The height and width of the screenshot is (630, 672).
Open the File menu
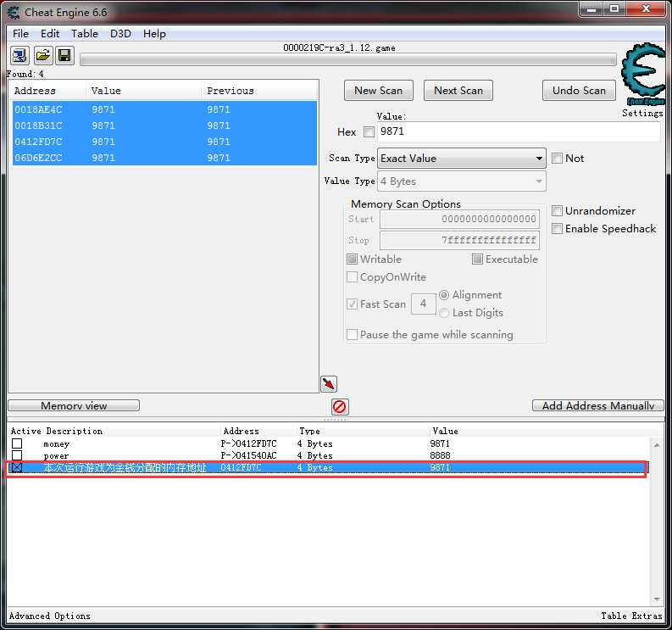coord(20,33)
